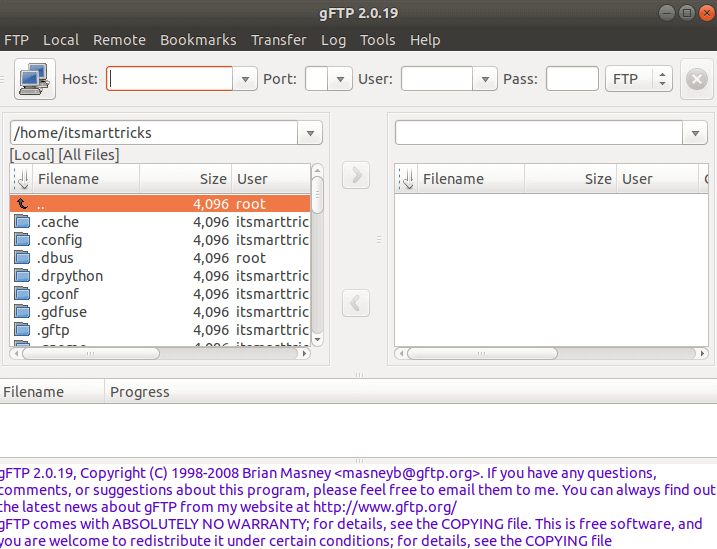Screen dimensions: 717x549
Task: Open the Remote menu
Action: click(119, 40)
